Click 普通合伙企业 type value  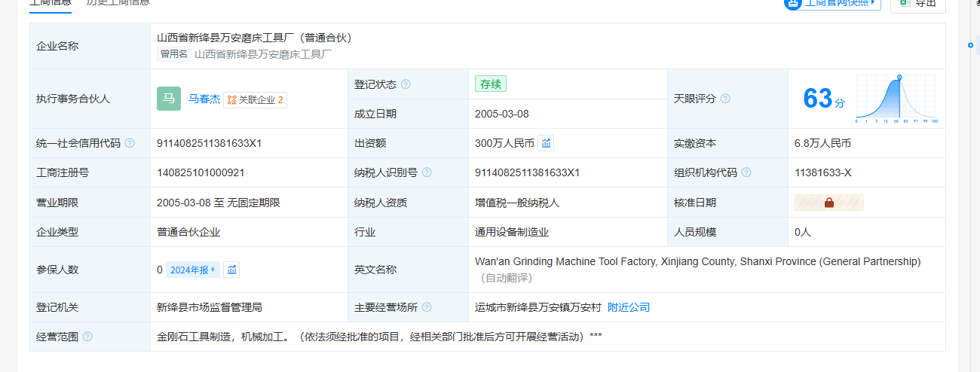pyautogui.click(x=188, y=232)
